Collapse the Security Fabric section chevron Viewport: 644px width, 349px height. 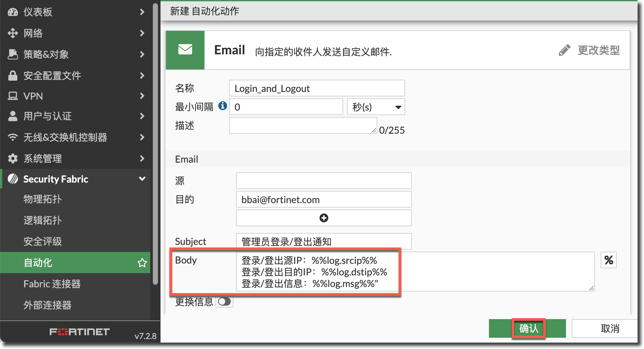(x=142, y=179)
